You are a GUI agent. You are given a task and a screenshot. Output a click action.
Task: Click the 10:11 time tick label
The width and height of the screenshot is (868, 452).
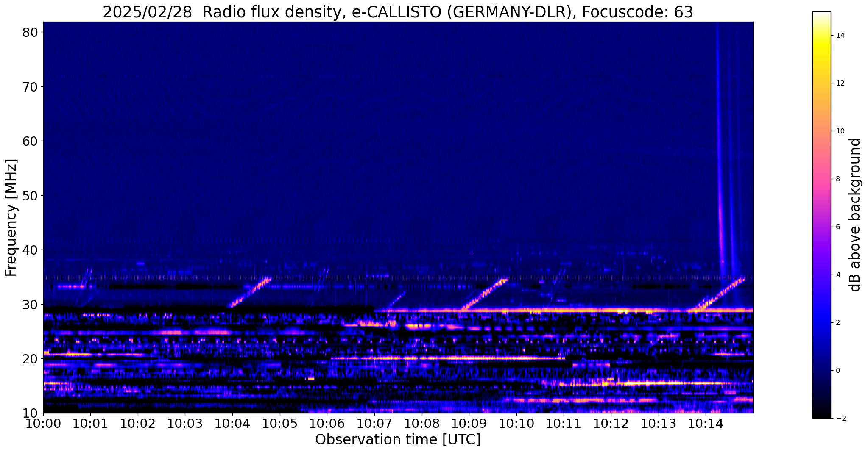point(564,423)
